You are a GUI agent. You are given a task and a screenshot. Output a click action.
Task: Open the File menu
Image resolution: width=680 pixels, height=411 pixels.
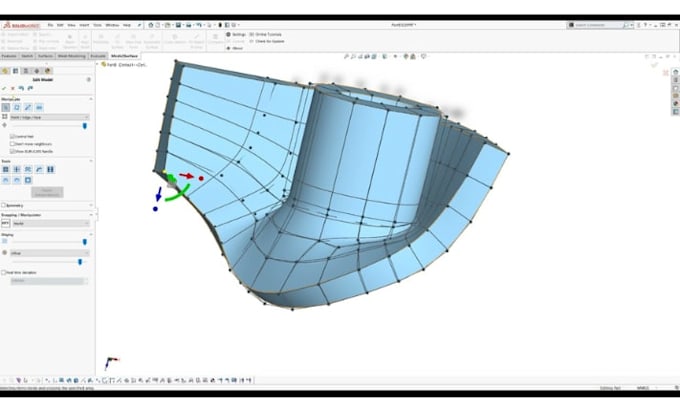(50, 25)
